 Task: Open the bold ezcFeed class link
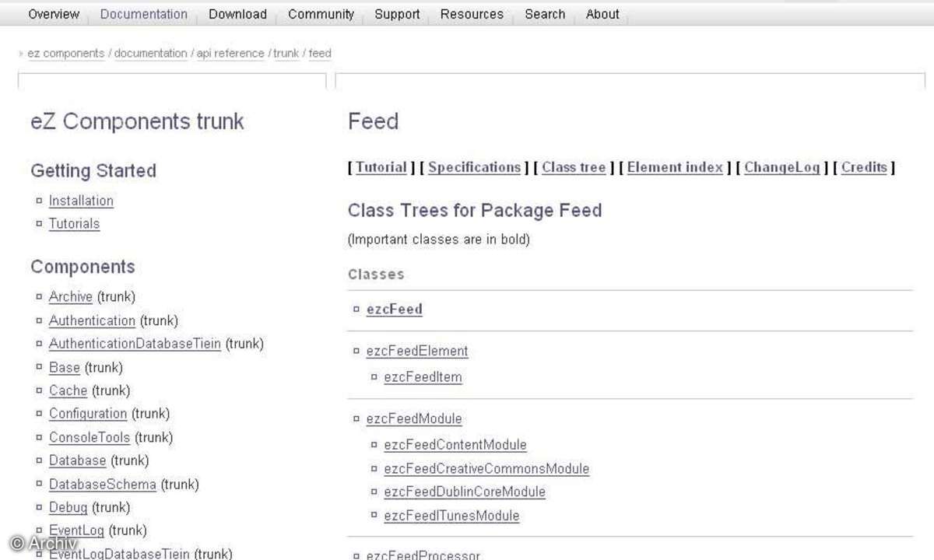395,309
